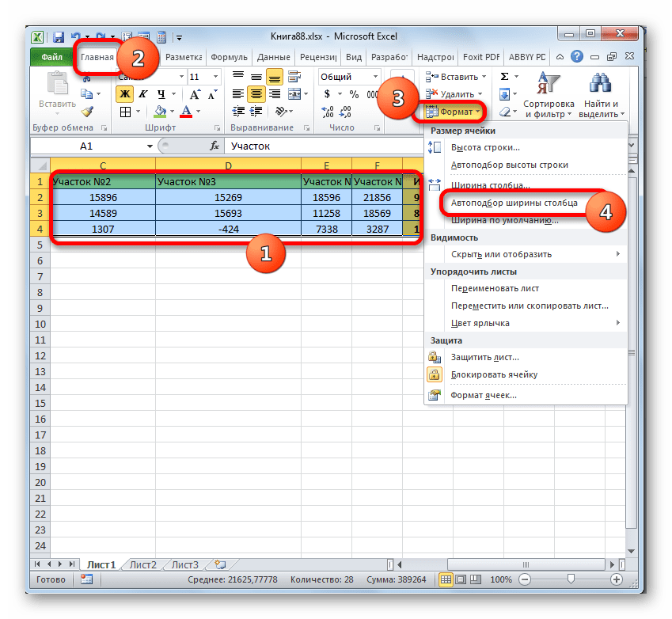Click the Select All corner of grid
Screen dimensions: 672x619
point(40,165)
